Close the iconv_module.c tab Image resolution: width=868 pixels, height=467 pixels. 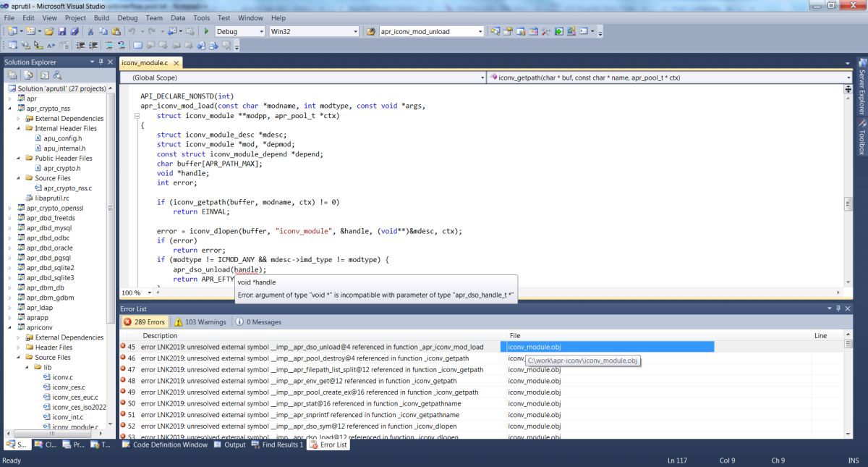[177, 63]
